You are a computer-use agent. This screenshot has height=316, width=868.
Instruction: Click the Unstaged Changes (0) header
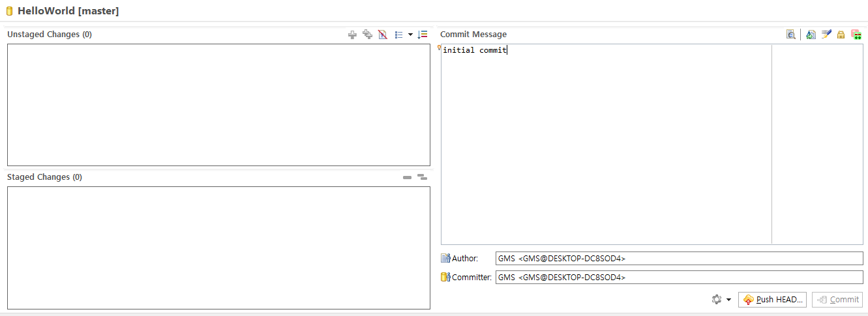tap(50, 35)
